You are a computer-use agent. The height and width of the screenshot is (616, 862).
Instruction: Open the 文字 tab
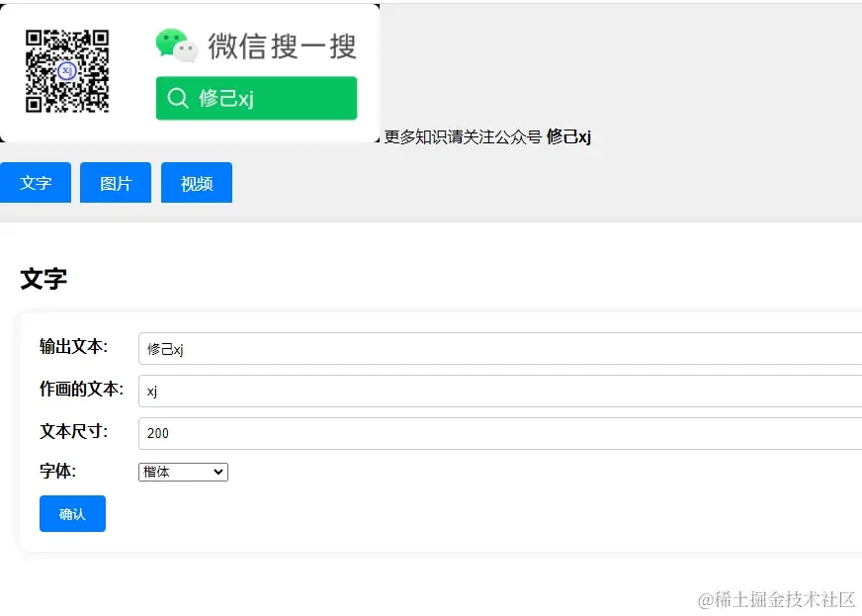point(36,183)
